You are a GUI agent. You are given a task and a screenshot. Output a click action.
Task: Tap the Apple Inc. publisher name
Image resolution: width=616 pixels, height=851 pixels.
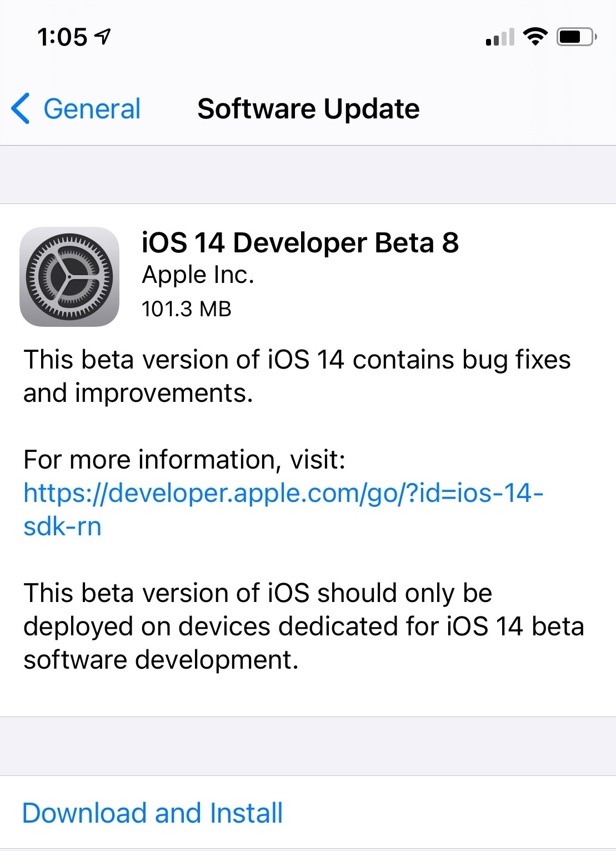tap(198, 275)
